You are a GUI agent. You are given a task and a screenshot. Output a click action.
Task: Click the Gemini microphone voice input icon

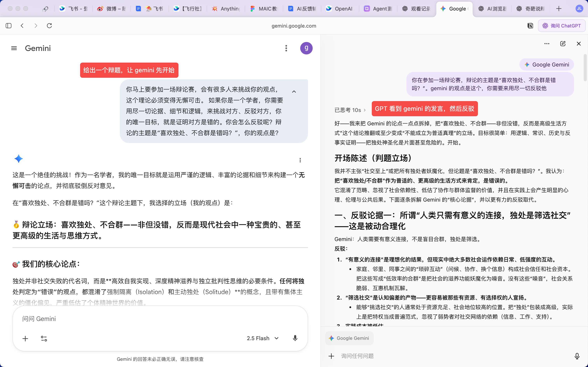point(295,338)
